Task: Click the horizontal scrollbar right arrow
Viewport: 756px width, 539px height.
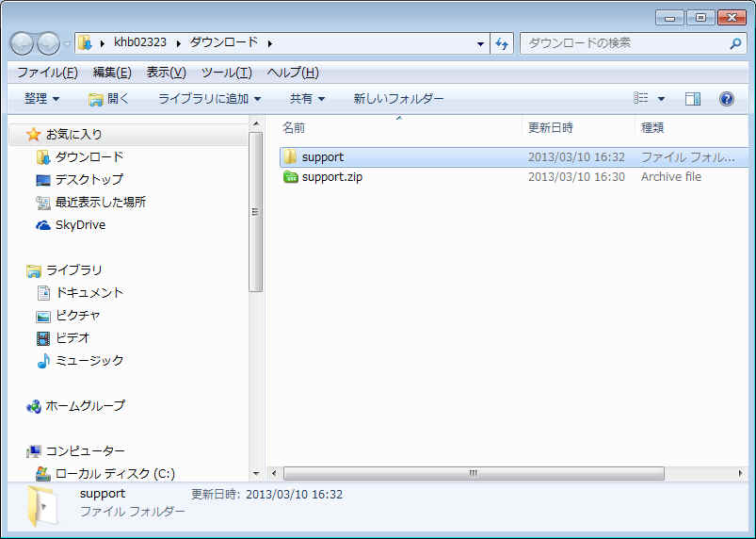Action: pos(741,473)
